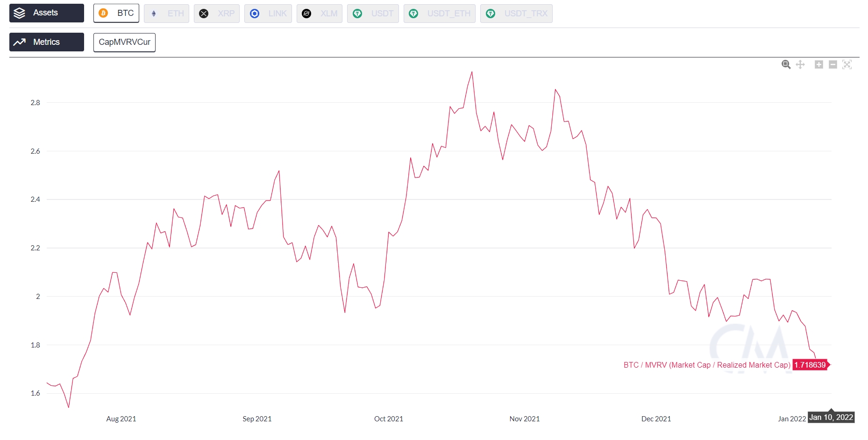The width and height of the screenshot is (868, 440).
Task: Enable the USDT asset
Action: click(x=373, y=14)
